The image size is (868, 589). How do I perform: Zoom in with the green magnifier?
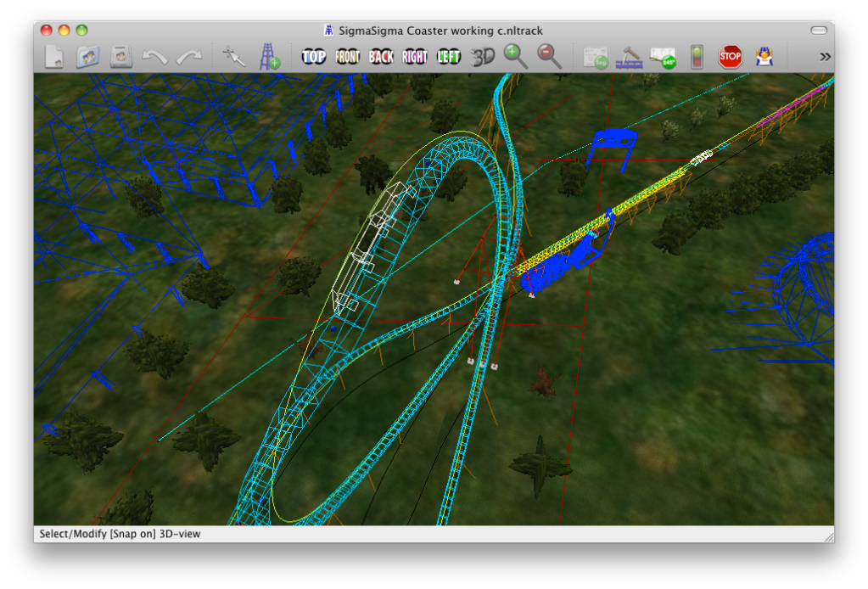coord(515,57)
